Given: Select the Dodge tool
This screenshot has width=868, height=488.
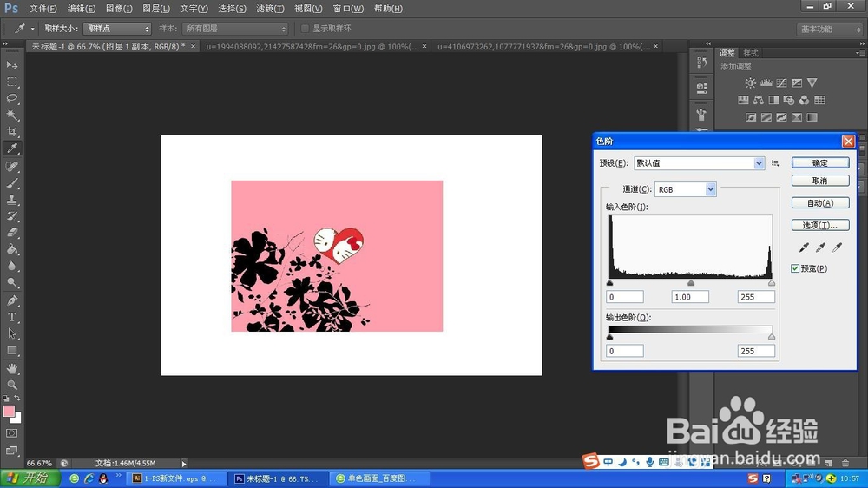Looking at the screenshot, I should pos(11,282).
